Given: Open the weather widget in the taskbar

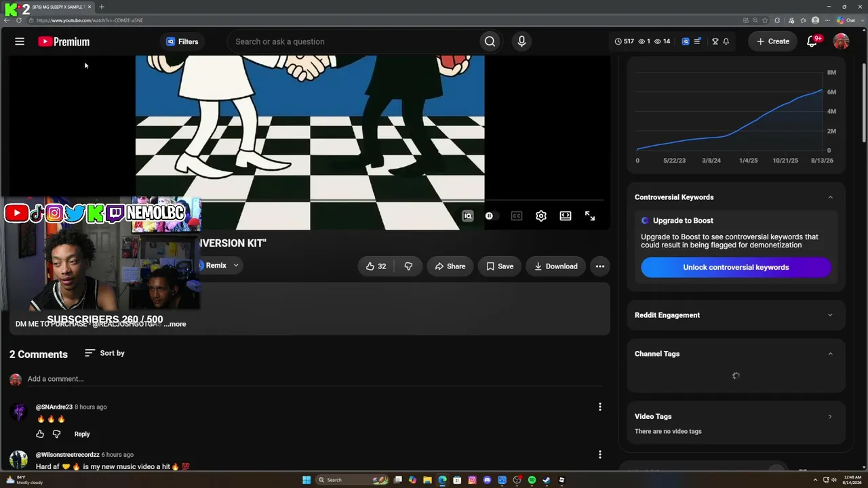Looking at the screenshot, I should (x=24, y=480).
